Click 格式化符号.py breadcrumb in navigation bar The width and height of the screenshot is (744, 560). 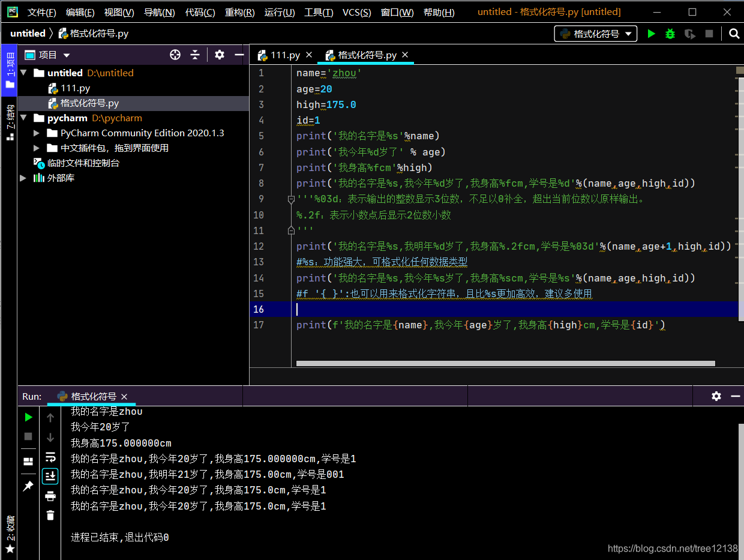(x=93, y=34)
